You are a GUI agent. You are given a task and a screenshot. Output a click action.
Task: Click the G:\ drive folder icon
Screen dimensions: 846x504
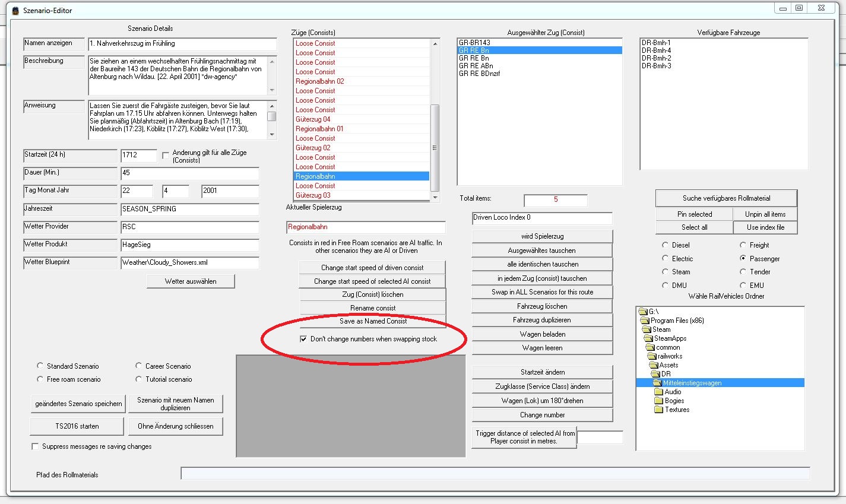click(642, 312)
